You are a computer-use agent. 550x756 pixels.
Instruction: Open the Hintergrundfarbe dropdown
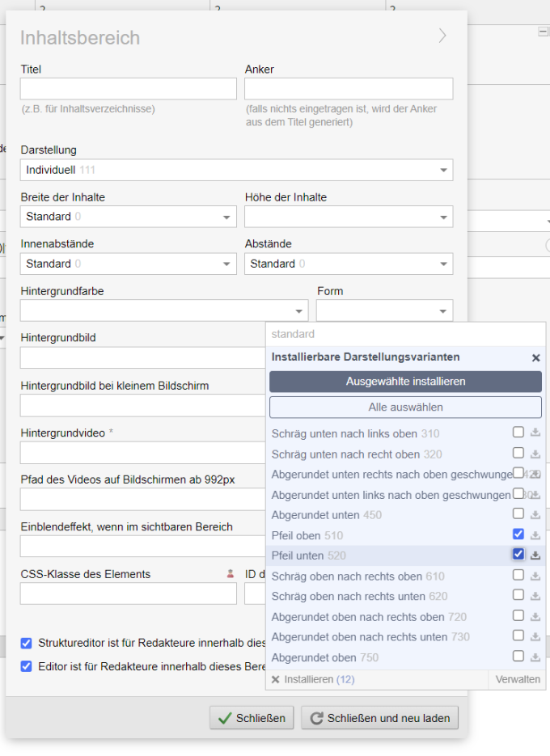point(164,310)
